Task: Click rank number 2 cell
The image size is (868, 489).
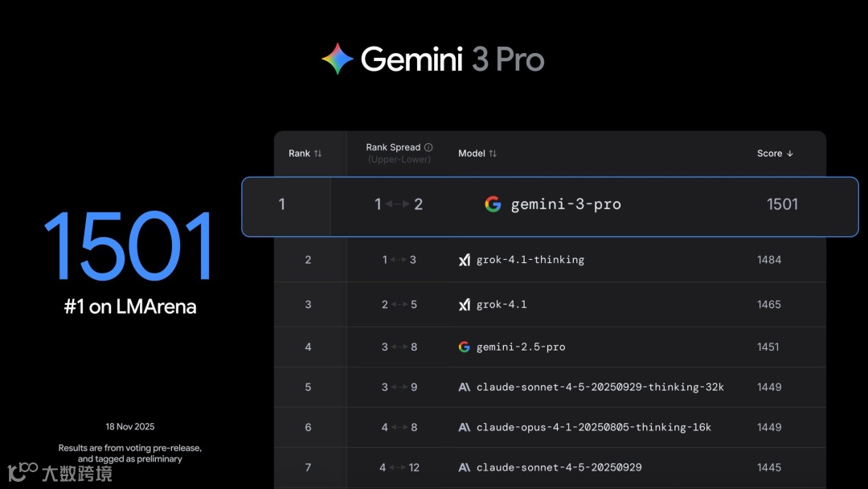Action: tap(308, 260)
